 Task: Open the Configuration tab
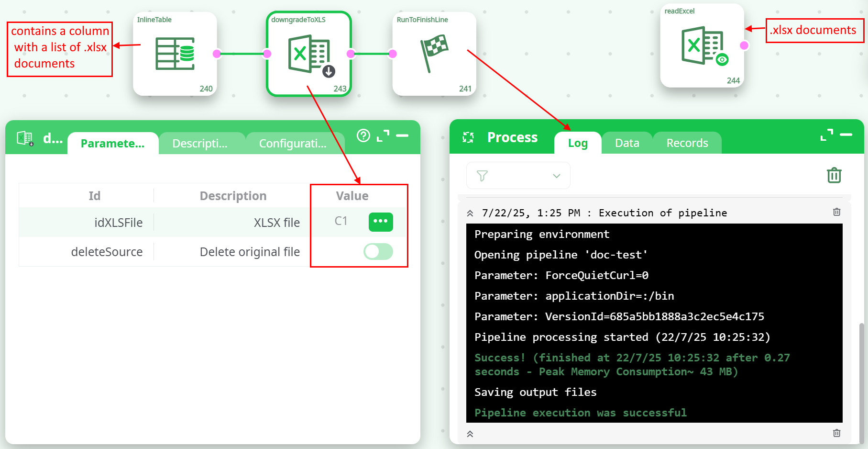pyautogui.click(x=292, y=144)
